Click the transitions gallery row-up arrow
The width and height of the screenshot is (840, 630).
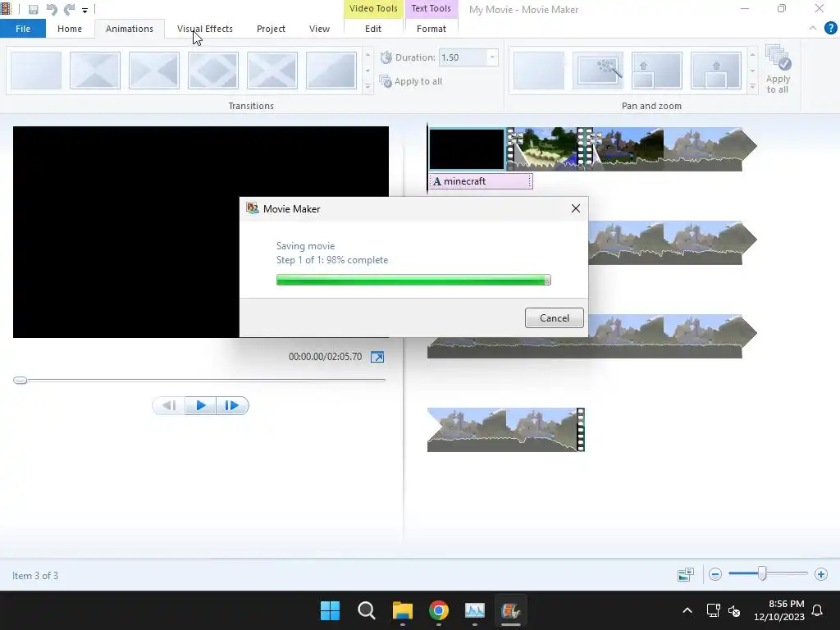click(367, 55)
